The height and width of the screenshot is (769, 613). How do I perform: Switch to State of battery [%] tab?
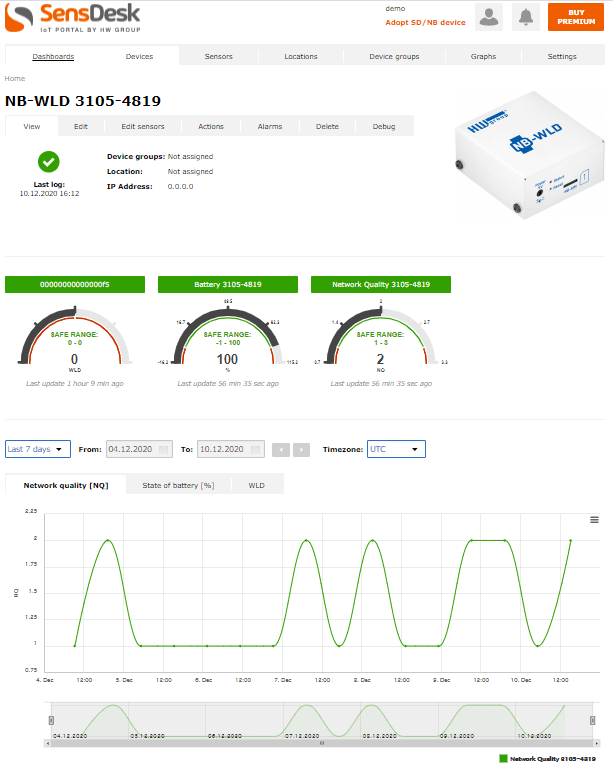tap(178, 485)
